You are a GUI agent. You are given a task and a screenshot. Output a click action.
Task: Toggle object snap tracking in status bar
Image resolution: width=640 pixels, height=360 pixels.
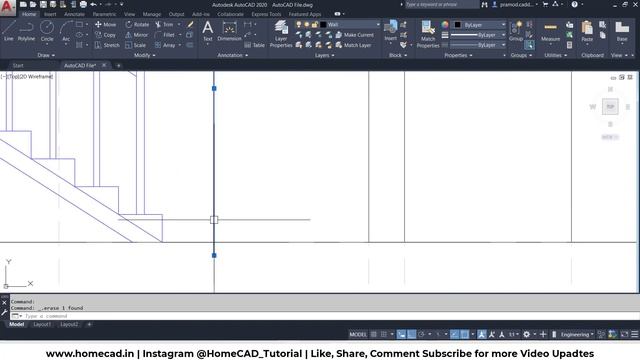[x=454, y=334]
